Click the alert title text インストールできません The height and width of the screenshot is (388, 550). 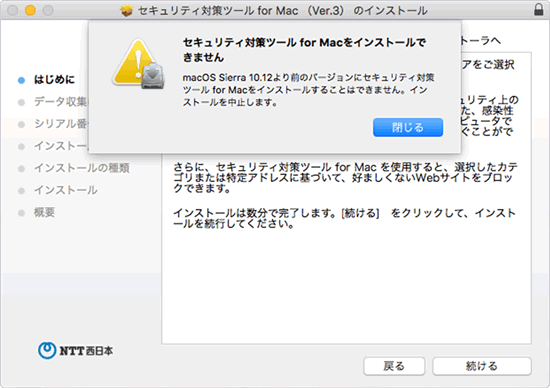coord(304,50)
